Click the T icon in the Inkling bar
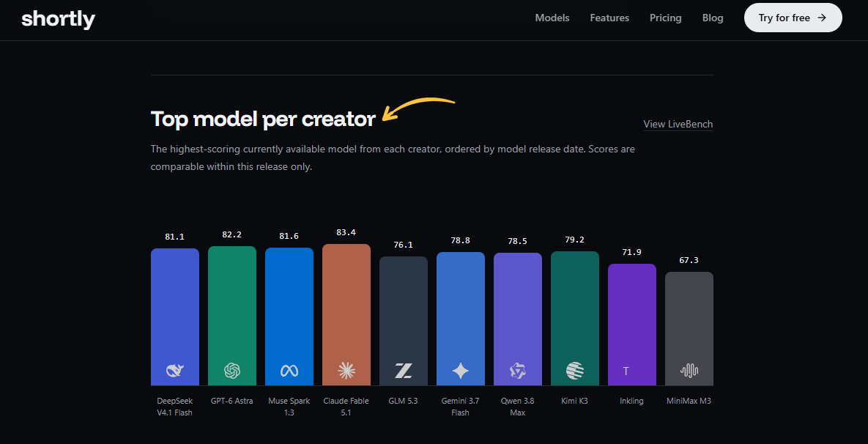Image resolution: width=868 pixels, height=444 pixels. 626,371
